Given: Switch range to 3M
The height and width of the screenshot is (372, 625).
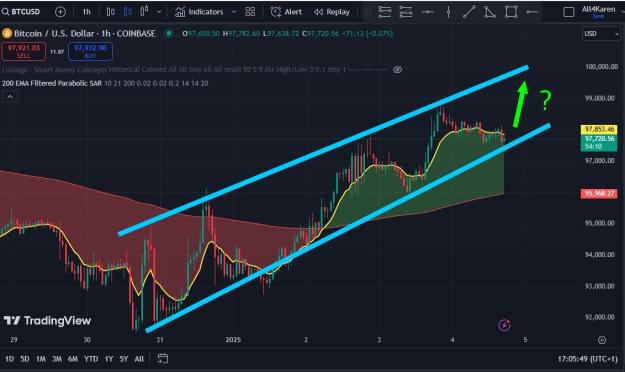Looking at the screenshot, I should click(57, 359).
